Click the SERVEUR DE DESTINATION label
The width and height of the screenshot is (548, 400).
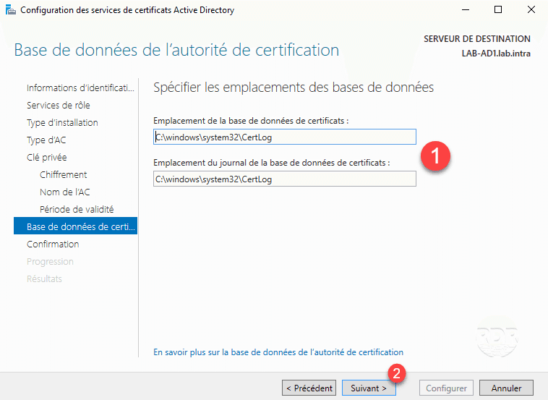click(x=477, y=39)
